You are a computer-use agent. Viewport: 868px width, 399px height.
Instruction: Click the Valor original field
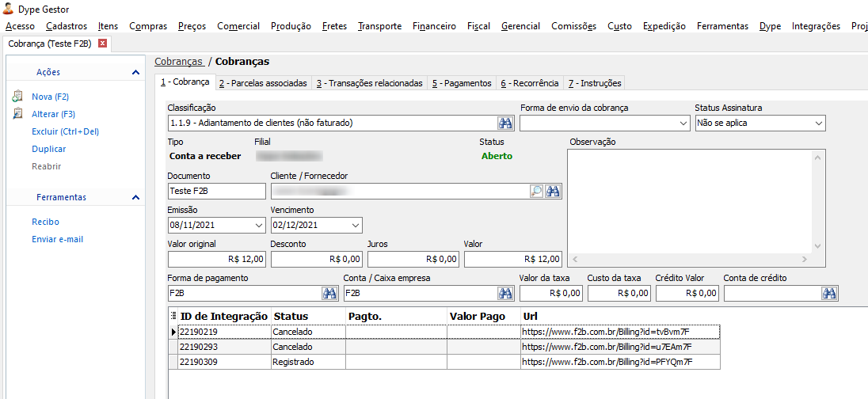coord(216,258)
